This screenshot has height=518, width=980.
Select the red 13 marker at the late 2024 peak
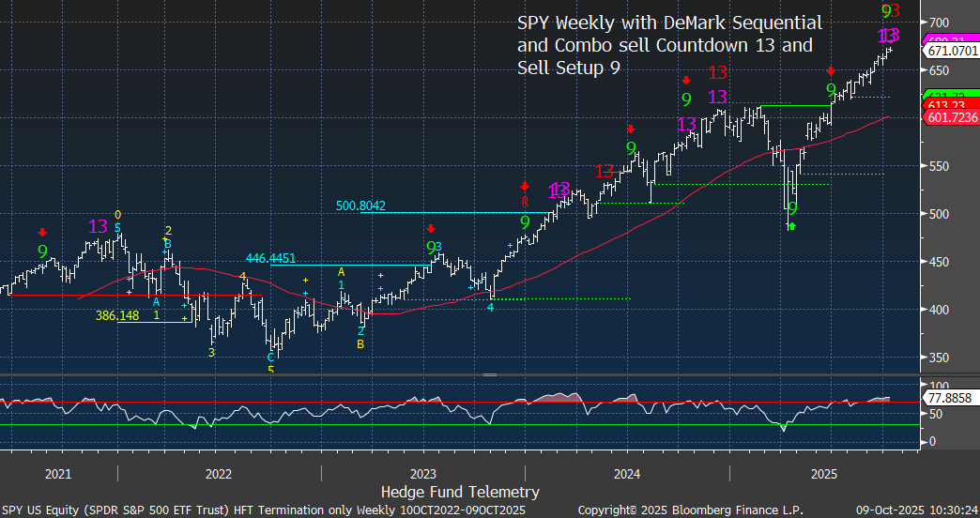point(718,73)
